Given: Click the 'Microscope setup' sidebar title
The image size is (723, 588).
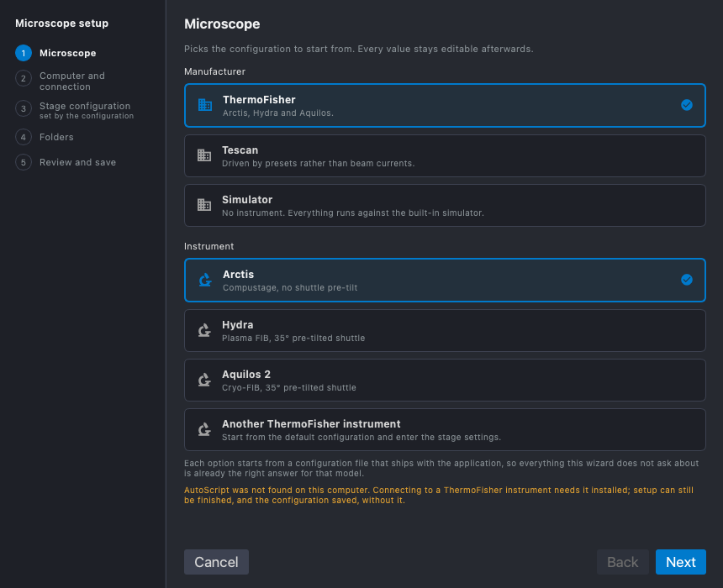Looking at the screenshot, I should [61, 23].
